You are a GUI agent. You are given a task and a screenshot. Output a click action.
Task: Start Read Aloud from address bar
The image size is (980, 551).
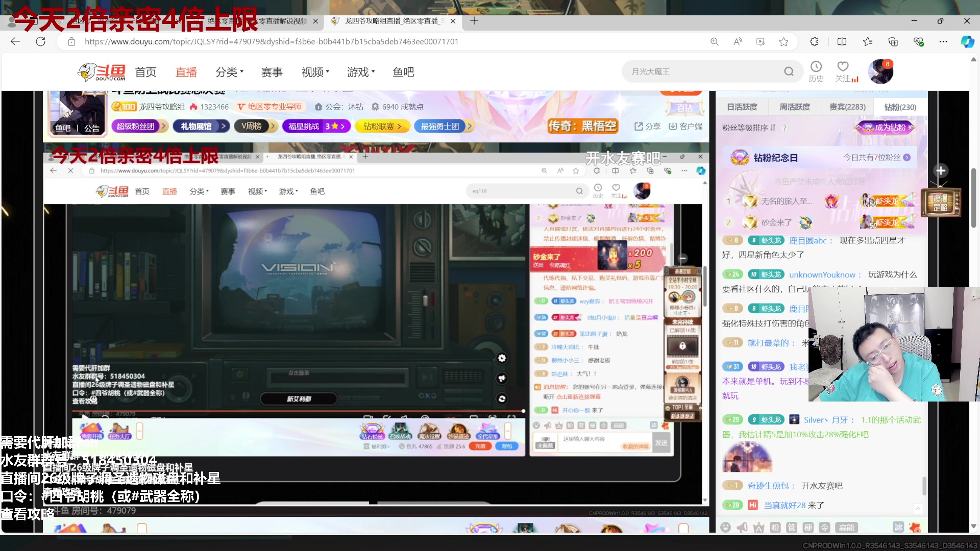pos(738,42)
